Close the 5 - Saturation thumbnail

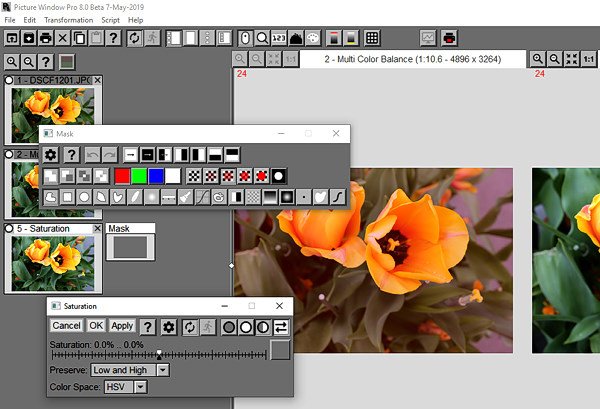tap(98, 228)
